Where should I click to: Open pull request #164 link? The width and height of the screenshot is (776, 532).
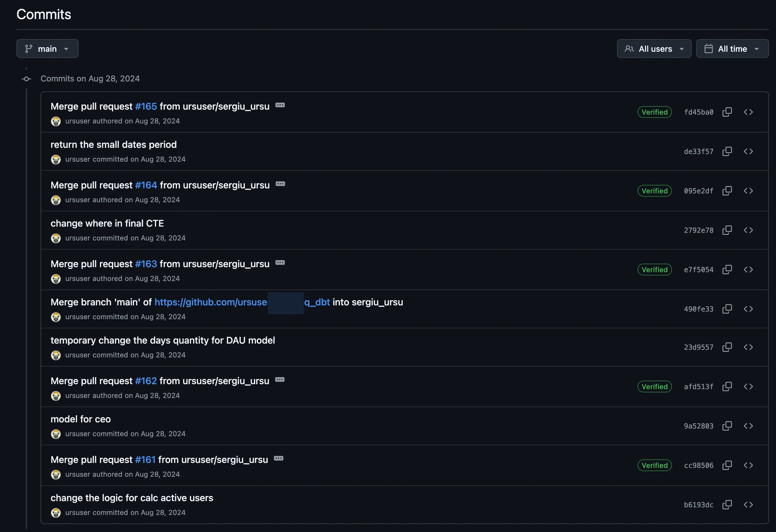point(146,185)
